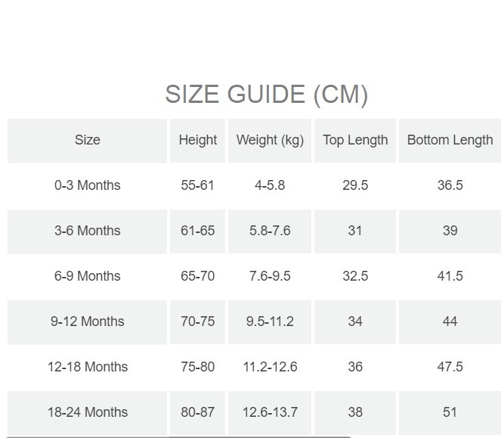Select the 3-6 Months size cell
Screen dimensions: 504x438
point(87,231)
